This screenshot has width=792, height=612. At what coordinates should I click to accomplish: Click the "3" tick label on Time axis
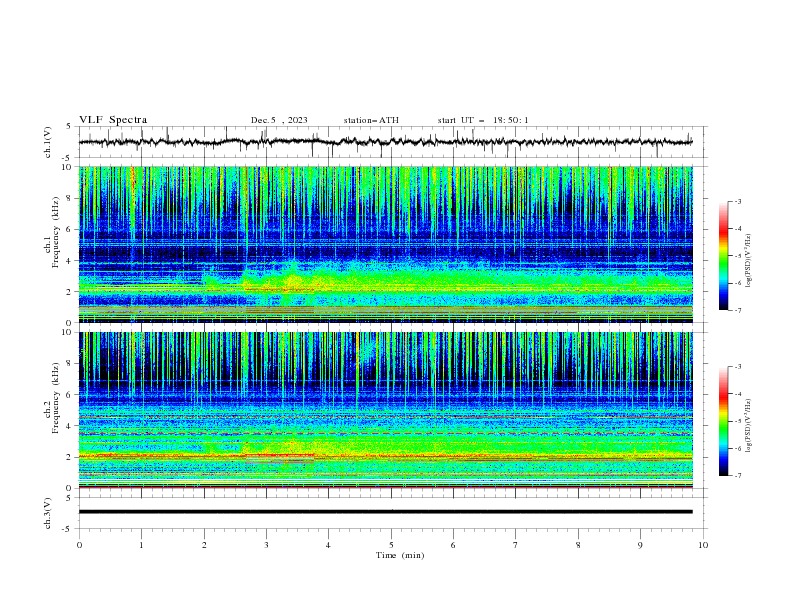(x=267, y=545)
